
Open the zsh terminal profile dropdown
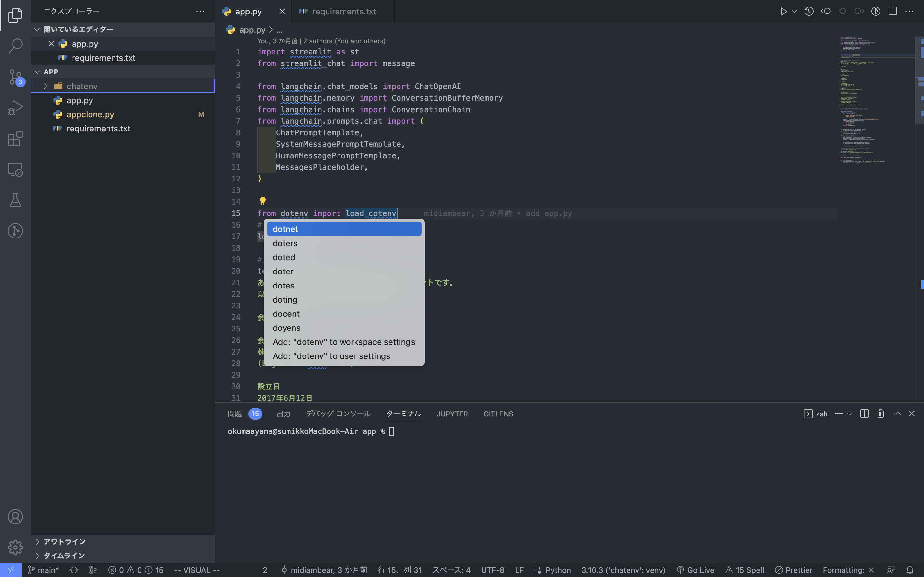(x=849, y=414)
